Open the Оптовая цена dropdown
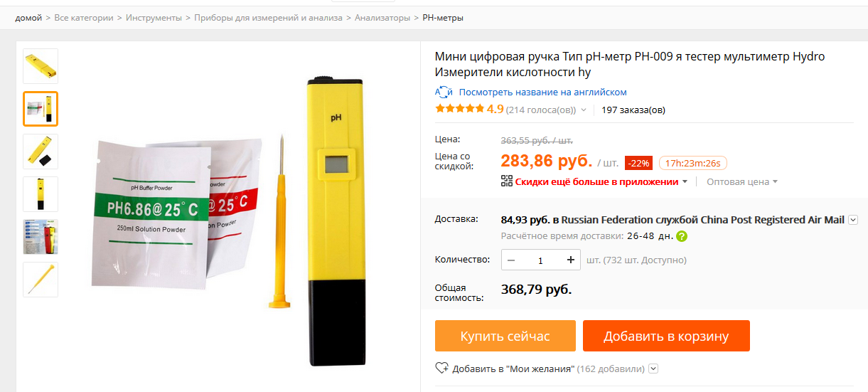Screen dimensions: 868x392 pyautogui.click(x=742, y=181)
